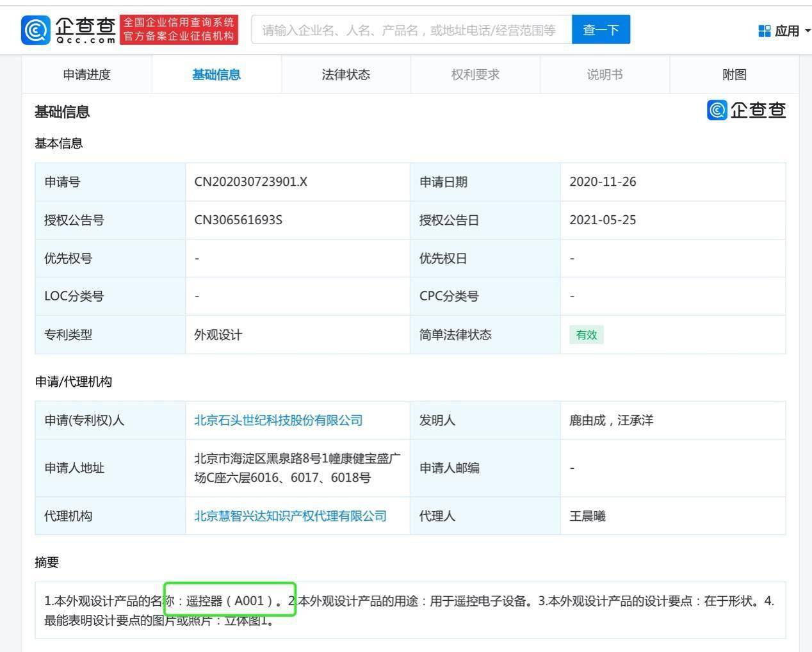The height and width of the screenshot is (652, 812).
Task: View the 附图 tab
Action: (x=734, y=75)
